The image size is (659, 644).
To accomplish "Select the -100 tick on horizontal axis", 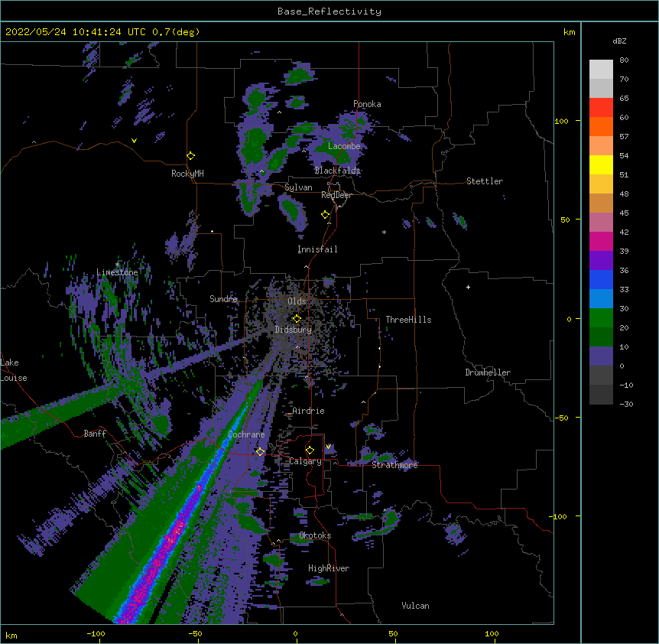I will (x=96, y=634).
